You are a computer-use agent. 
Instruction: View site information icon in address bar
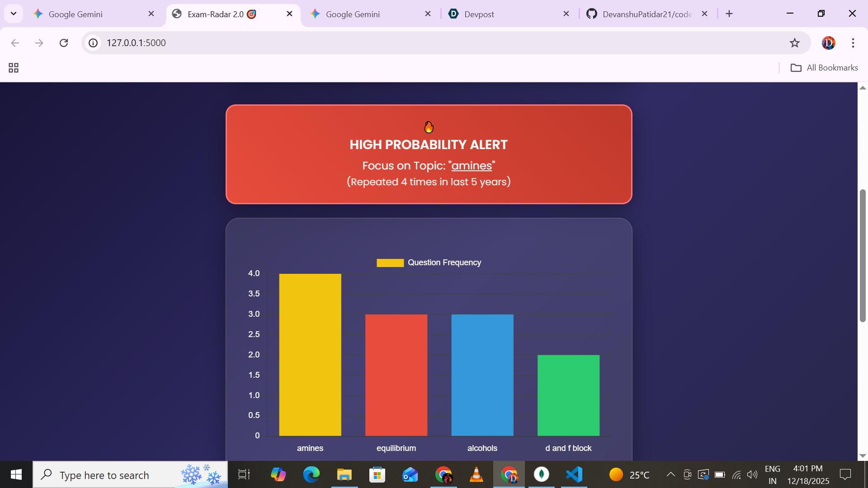93,43
